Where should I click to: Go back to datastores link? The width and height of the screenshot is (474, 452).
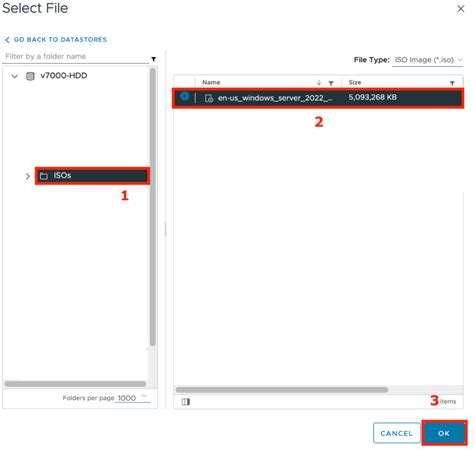[56, 40]
